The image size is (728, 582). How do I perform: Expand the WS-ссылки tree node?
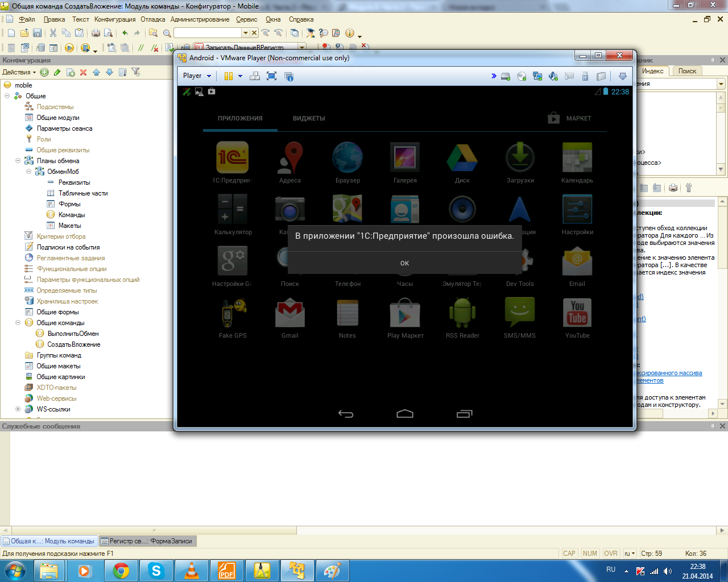pos(18,409)
